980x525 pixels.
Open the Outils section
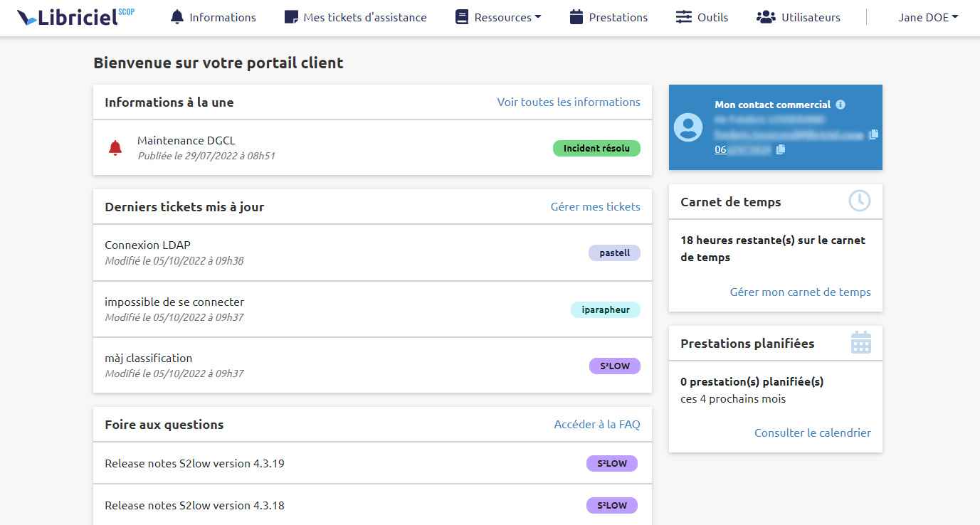(x=702, y=17)
